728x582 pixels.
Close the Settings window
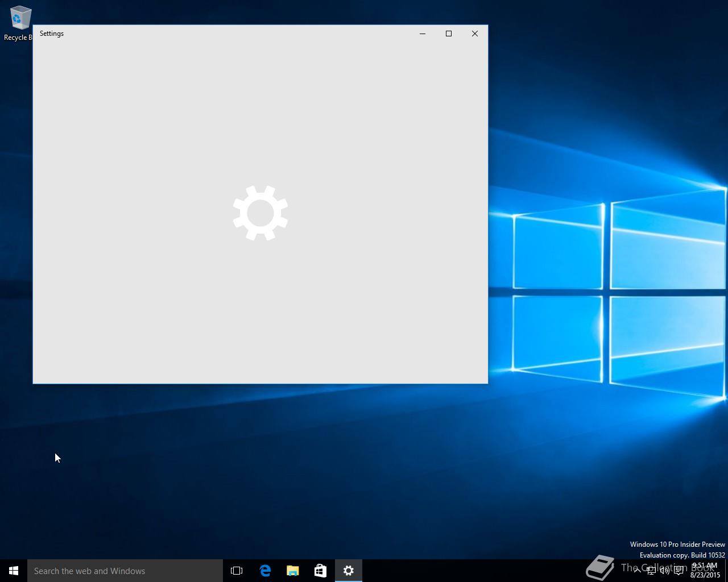pos(475,34)
